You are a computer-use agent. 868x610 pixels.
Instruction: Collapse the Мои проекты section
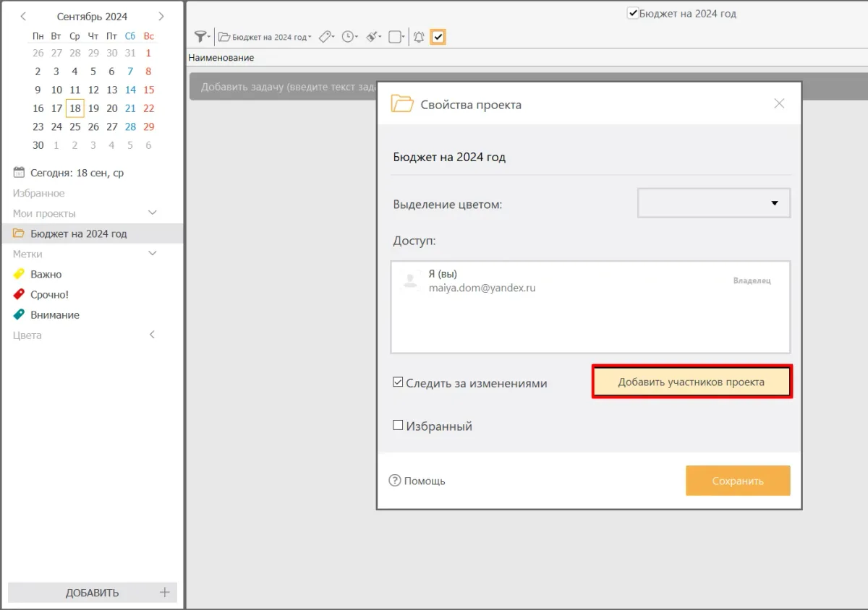(152, 213)
